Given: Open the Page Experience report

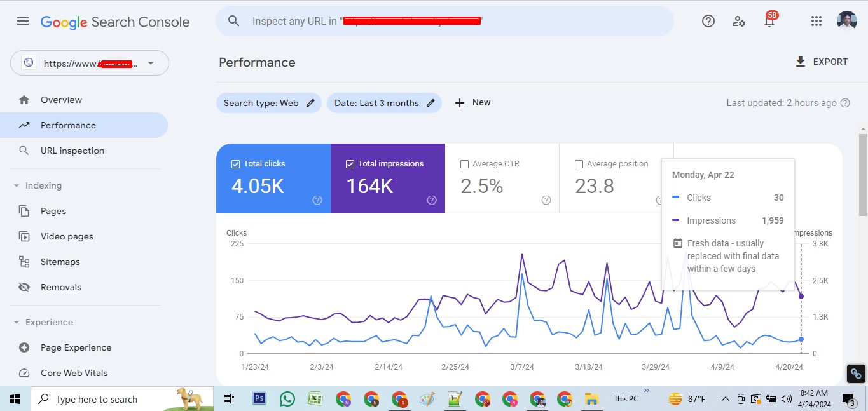Looking at the screenshot, I should [x=76, y=347].
